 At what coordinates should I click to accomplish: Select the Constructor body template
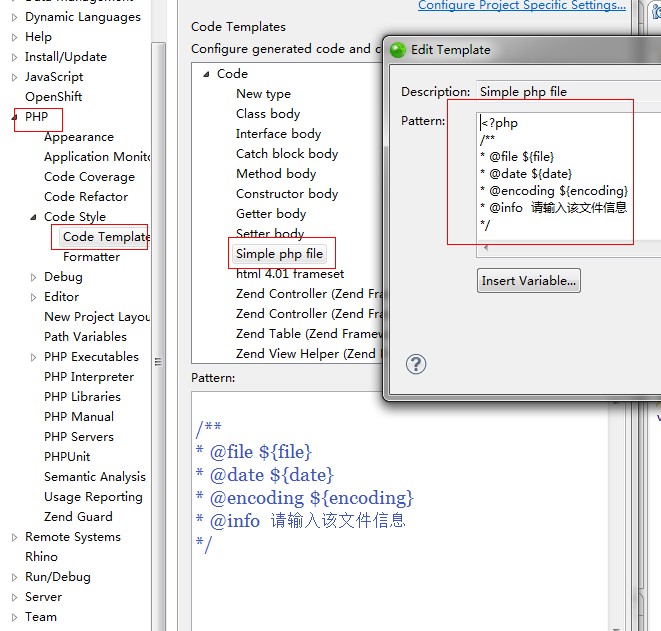click(287, 194)
